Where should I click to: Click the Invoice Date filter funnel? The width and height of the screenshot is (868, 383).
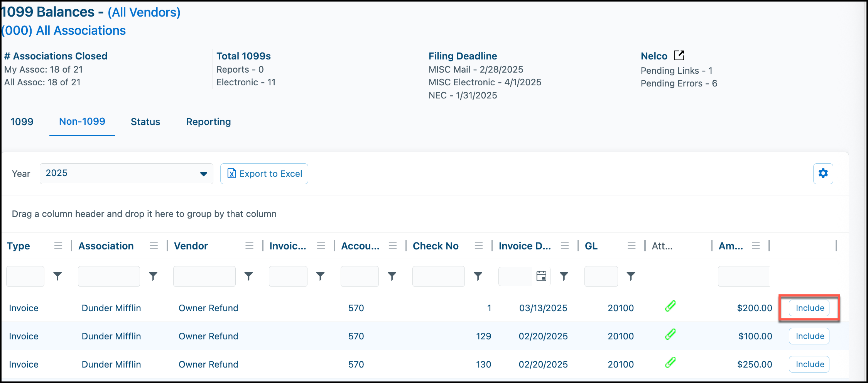(564, 276)
